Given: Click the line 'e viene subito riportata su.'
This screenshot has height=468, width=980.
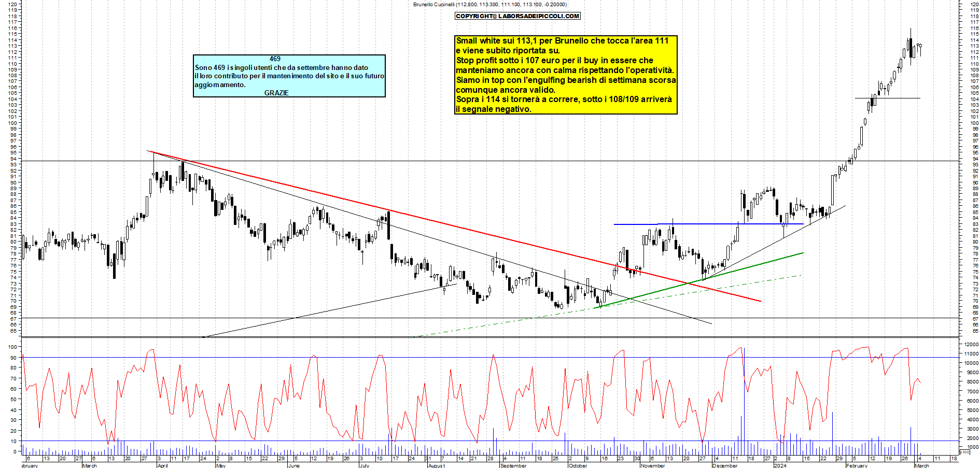Looking at the screenshot, I should click(508, 50).
